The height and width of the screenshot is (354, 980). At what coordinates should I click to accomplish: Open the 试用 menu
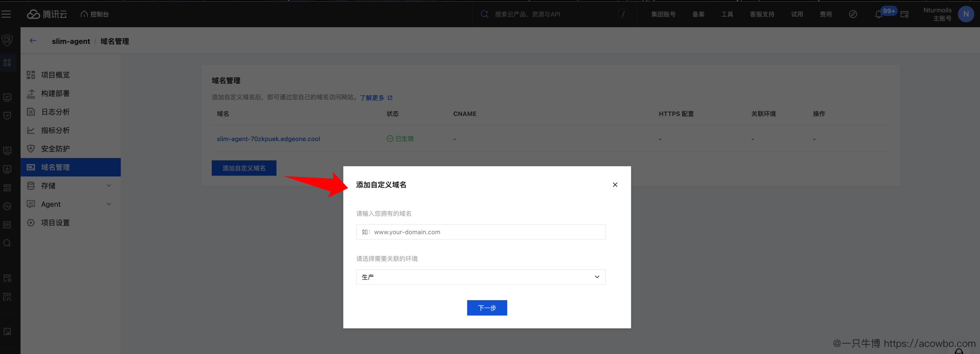(797, 14)
